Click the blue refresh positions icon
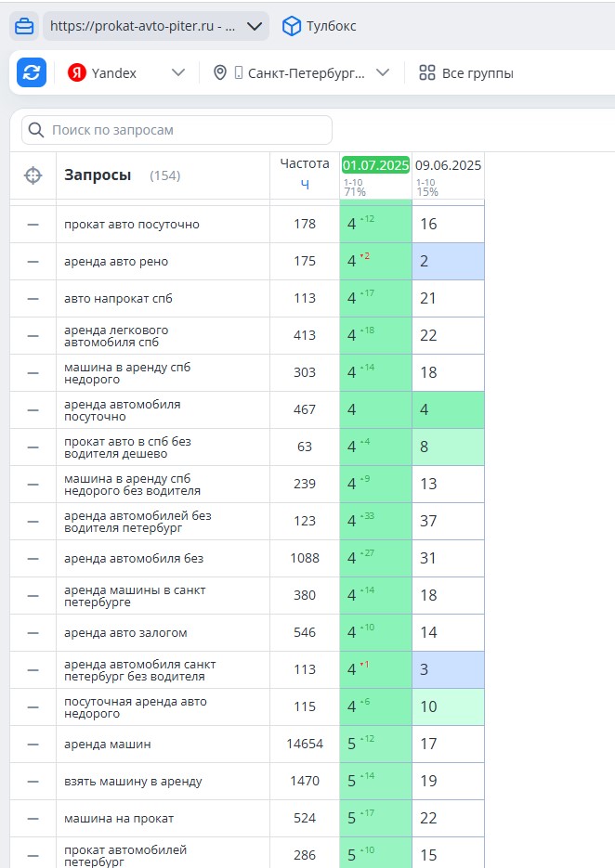This screenshot has height=868, width=615. [31, 72]
